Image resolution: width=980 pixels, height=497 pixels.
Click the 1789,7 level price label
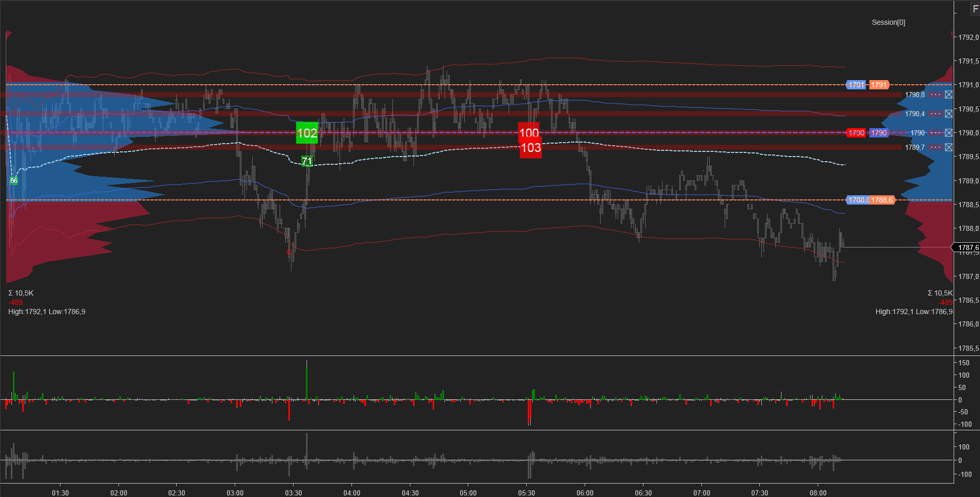pyautogui.click(x=915, y=147)
